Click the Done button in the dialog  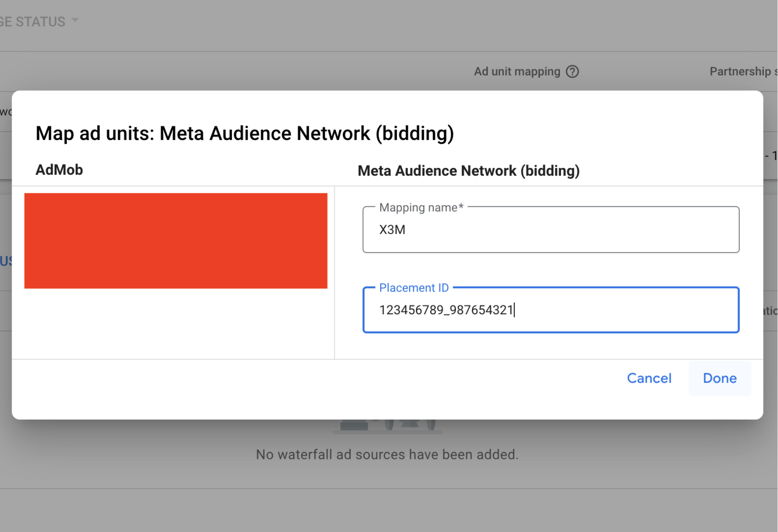[x=719, y=378]
